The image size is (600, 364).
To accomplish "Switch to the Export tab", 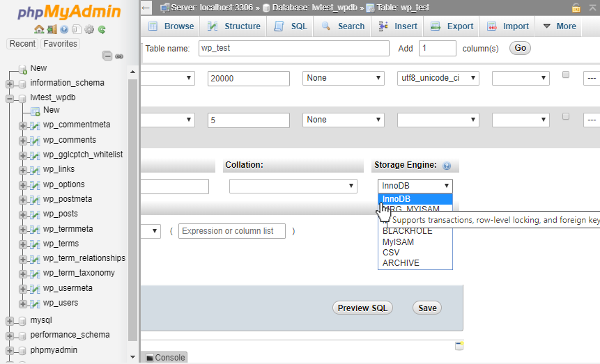I will point(452,26).
